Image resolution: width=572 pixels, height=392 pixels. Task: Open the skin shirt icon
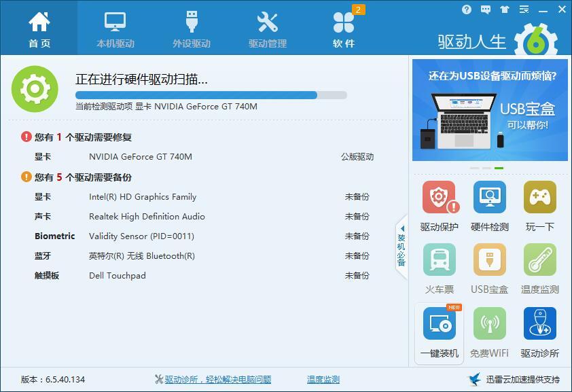pyautogui.click(x=505, y=10)
